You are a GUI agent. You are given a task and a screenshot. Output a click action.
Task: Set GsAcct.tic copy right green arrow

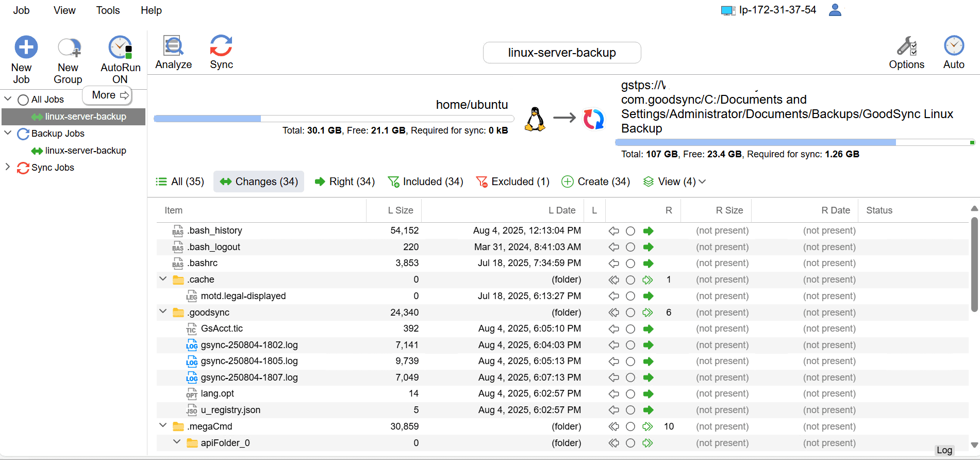coord(648,329)
